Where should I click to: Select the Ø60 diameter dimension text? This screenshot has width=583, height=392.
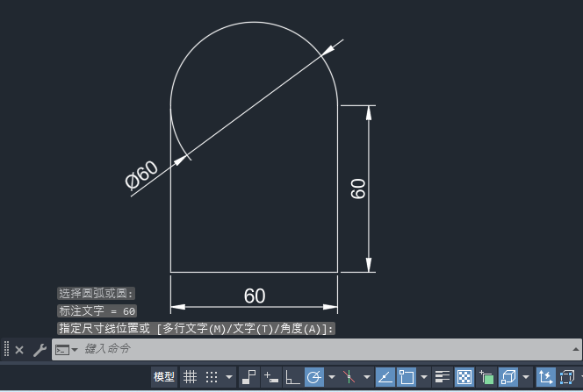point(141,175)
